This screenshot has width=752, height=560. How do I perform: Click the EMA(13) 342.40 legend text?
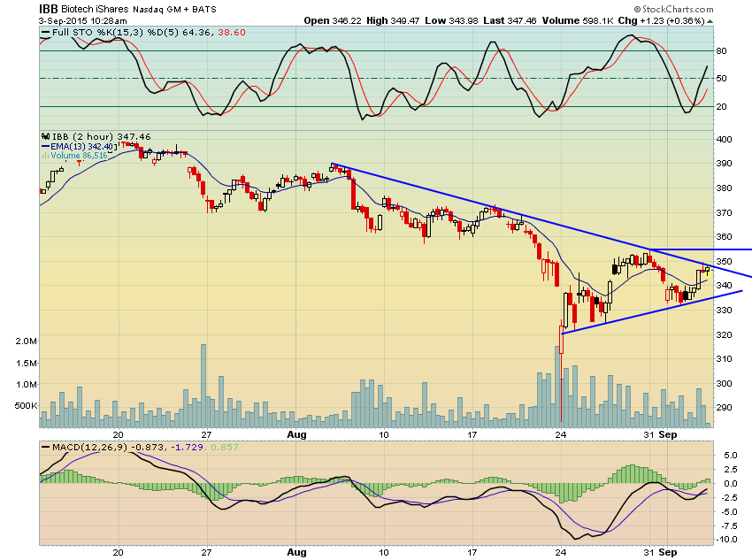82,146
